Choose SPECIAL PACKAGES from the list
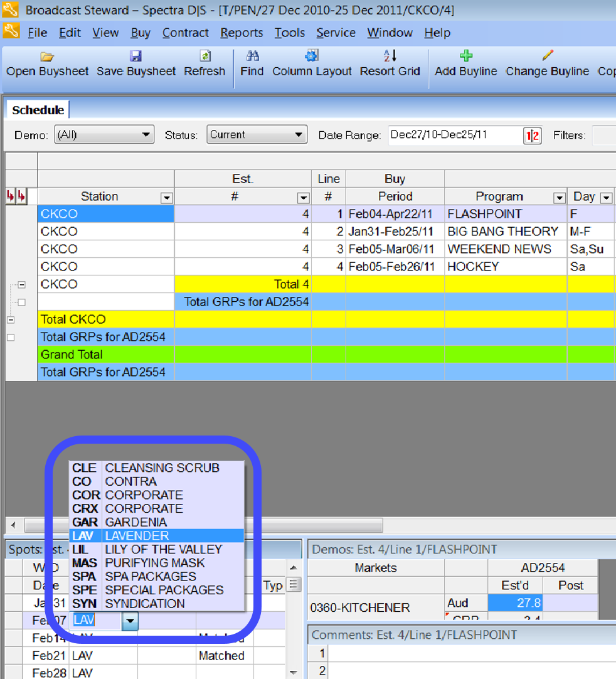The image size is (616, 679). point(157,590)
